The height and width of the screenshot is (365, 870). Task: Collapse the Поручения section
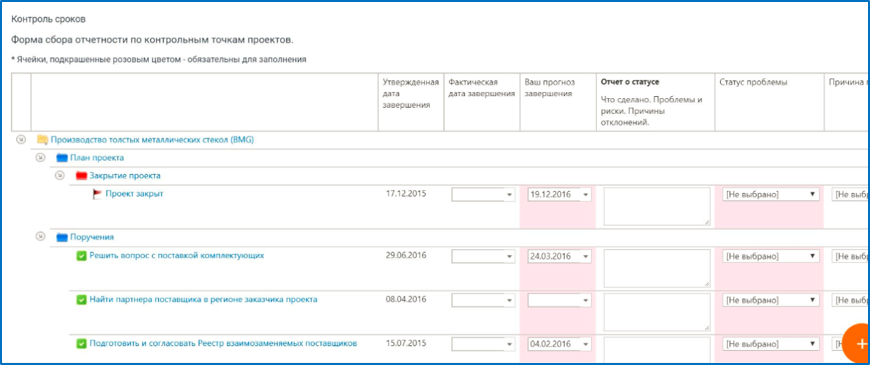[x=40, y=237]
